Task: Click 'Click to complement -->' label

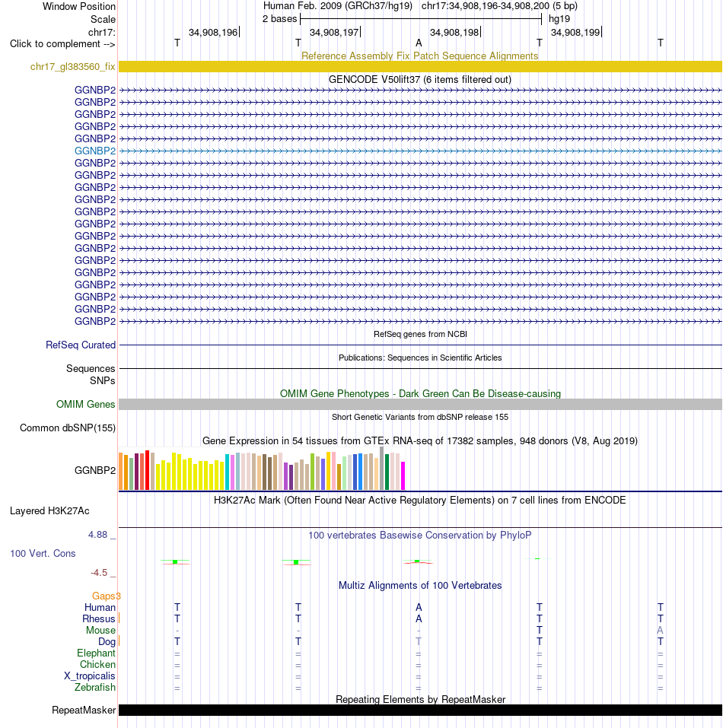Action: (62, 43)
